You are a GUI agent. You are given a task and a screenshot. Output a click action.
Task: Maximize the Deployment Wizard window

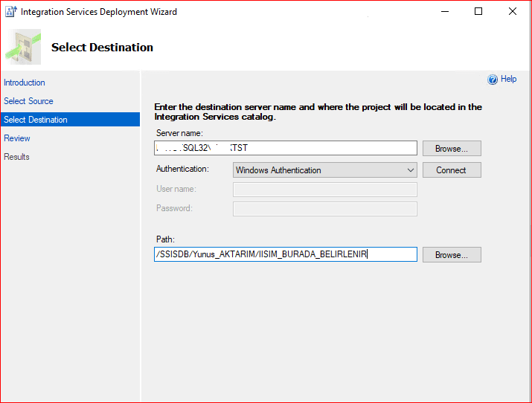click(478, 12)
